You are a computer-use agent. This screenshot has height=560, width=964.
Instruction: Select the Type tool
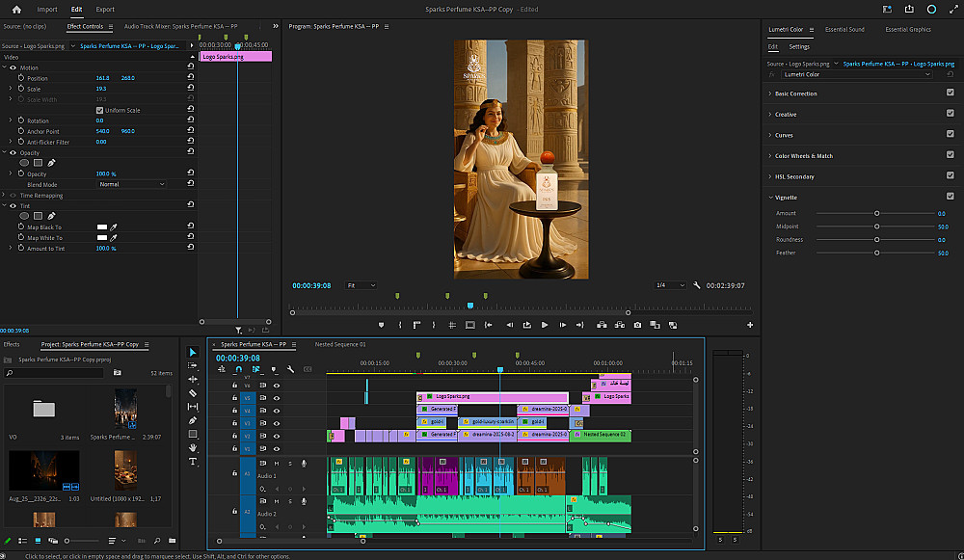(x=193, y=462)
